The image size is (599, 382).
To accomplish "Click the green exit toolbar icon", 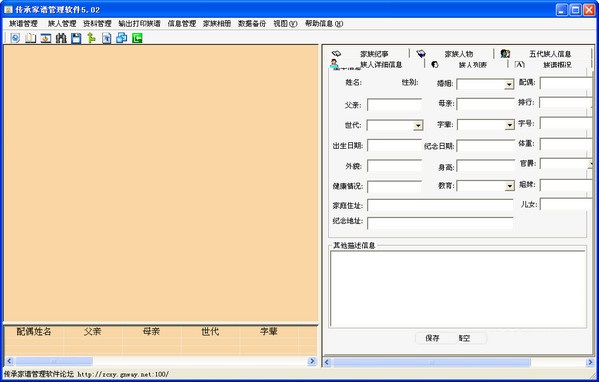I will [x=137, y=38].
